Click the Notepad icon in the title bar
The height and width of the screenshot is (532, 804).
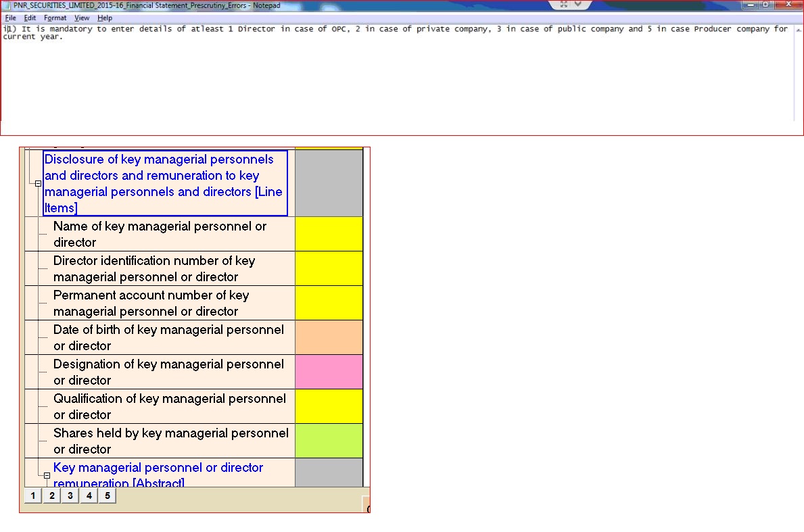click(7, 5)
